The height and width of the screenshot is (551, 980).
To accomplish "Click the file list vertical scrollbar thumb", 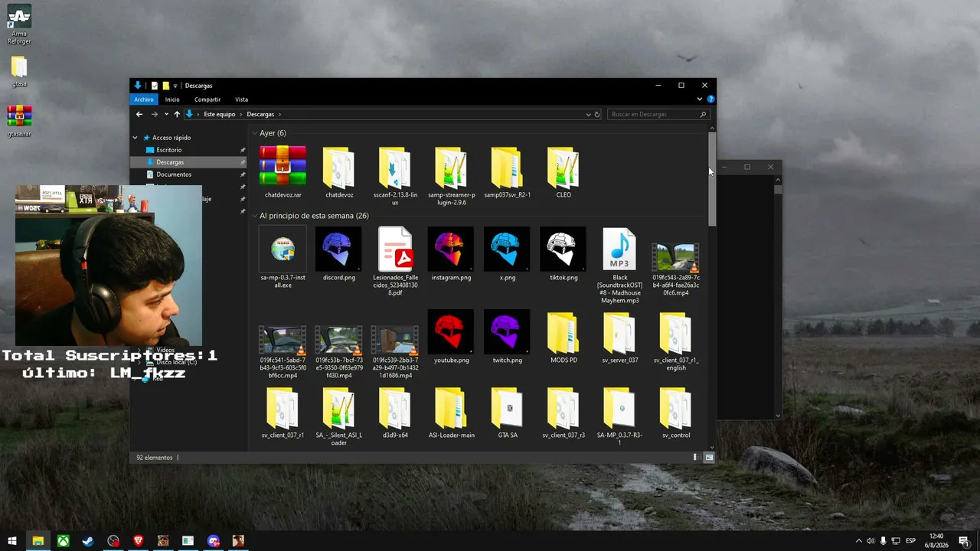I will click(712, 179).
